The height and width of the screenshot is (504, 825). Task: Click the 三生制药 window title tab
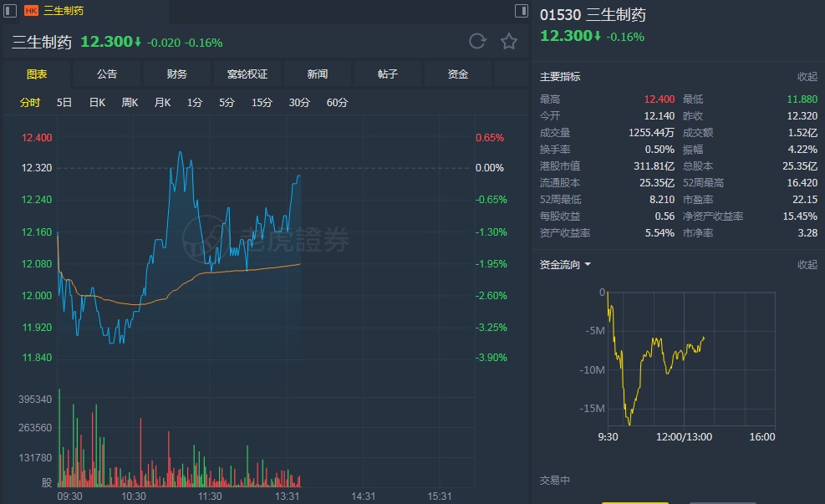pyautogui.click(x=63, y=11)
